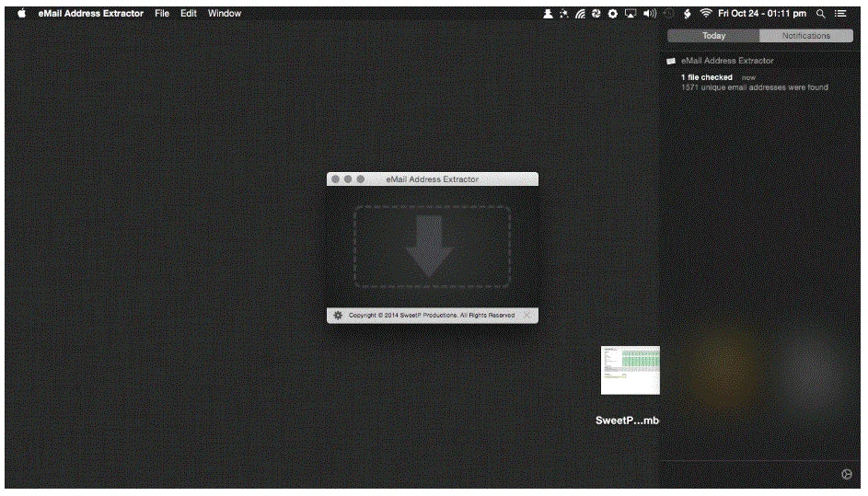Screen dimensions: 868x496
Task: Click the dashed file drop area
Action: 432,247
